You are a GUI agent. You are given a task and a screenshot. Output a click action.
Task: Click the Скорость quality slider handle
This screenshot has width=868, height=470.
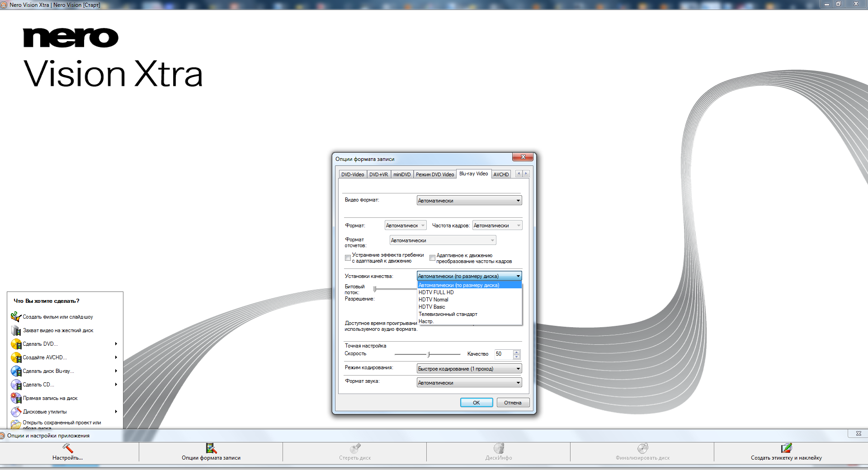429,354
